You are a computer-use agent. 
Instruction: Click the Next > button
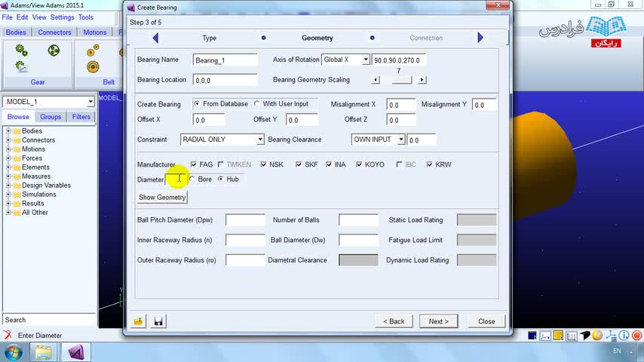pos(439,321)
